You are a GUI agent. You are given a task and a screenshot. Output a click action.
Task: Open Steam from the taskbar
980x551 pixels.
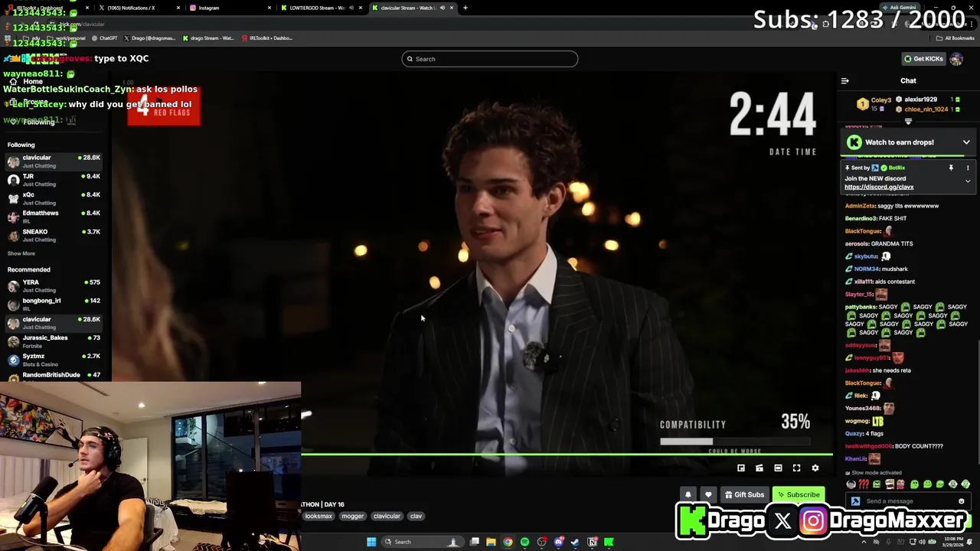point(575,542)
